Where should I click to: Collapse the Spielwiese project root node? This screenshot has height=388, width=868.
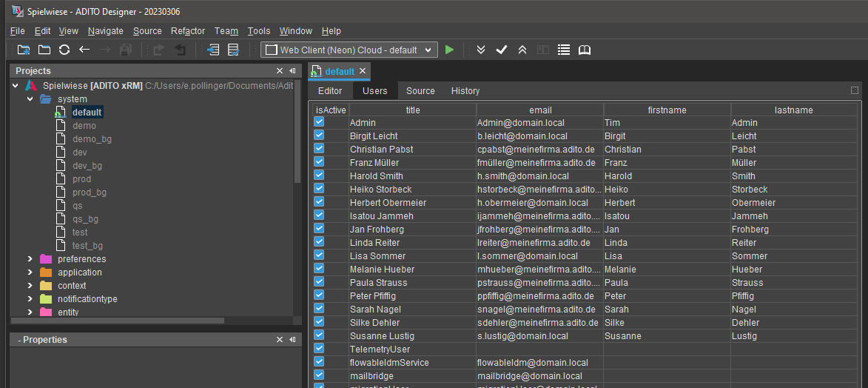16,86
